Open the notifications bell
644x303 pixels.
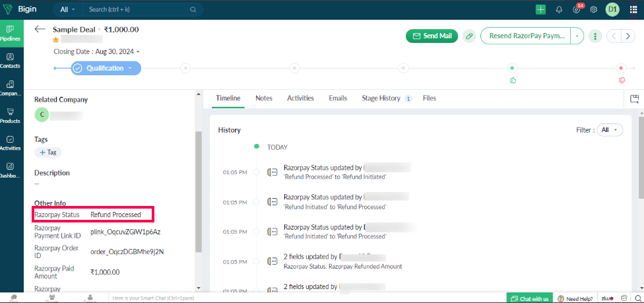pyautogui.click(x=559, y=9)
